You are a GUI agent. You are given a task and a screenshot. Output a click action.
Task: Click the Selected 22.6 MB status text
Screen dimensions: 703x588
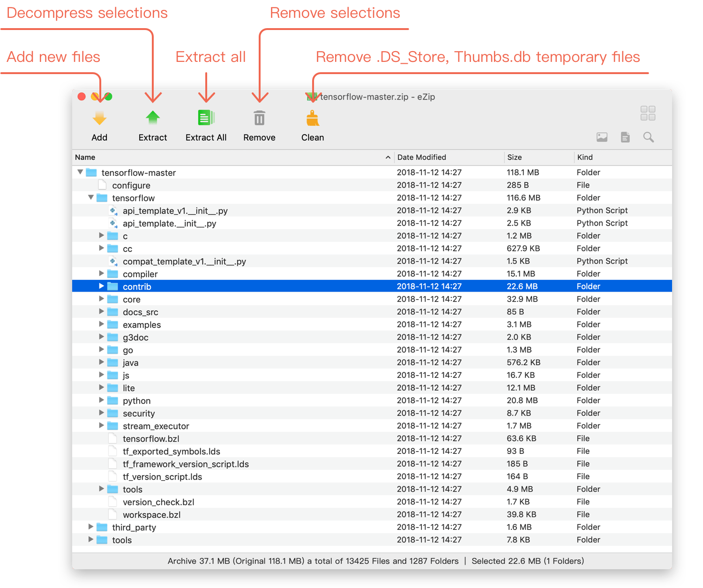[x=528, y=561]
